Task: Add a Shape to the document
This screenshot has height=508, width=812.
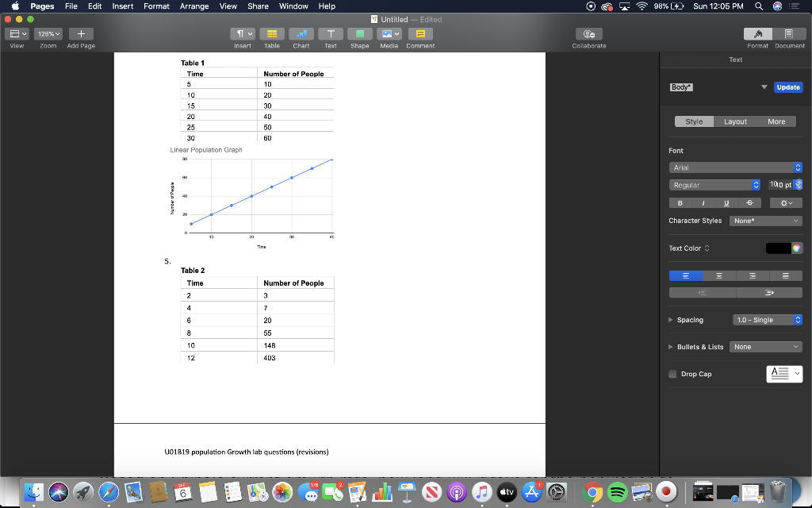Action: pyautogui.click(x=359, y=33)
